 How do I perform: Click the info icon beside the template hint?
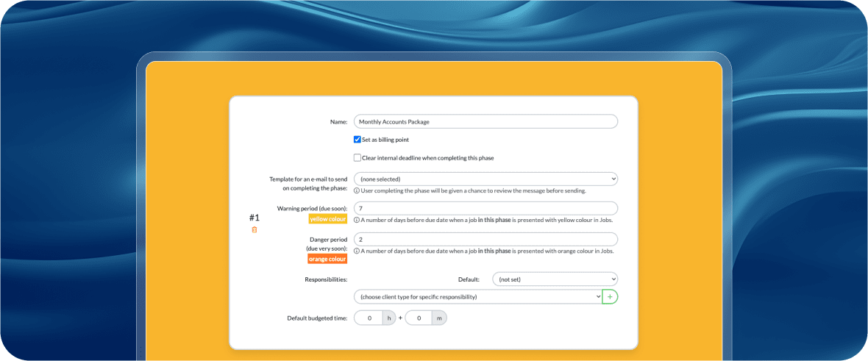coord(357,190)
